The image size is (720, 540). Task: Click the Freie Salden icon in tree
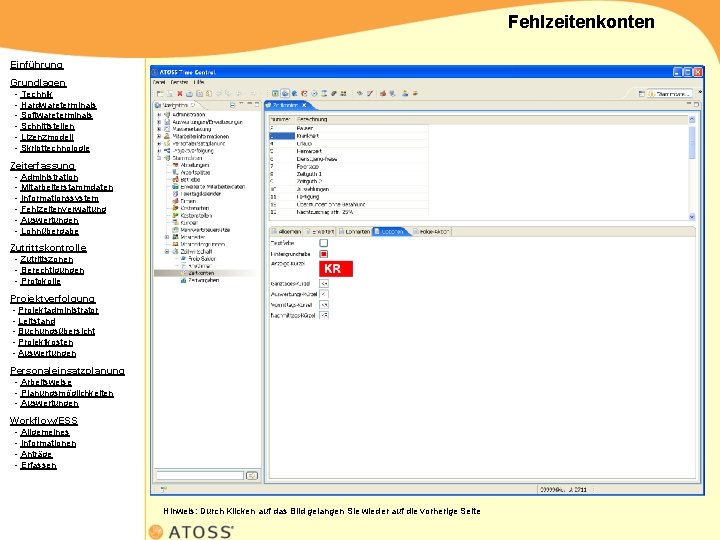pos(183,259)
